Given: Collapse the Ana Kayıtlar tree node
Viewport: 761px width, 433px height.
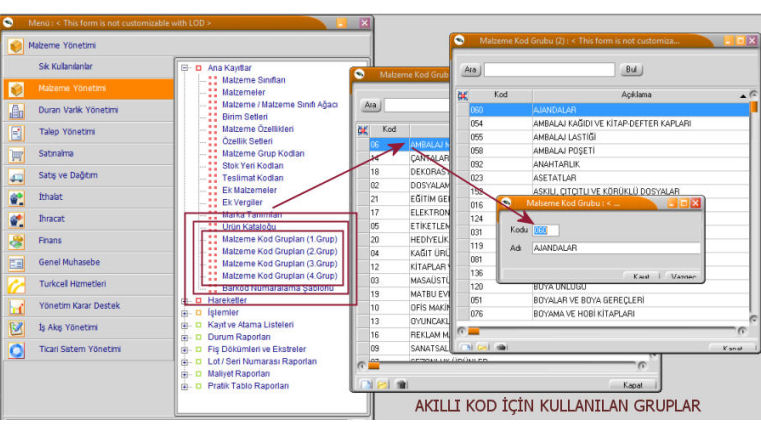Looking at the screenshot, I should (184, 68).
